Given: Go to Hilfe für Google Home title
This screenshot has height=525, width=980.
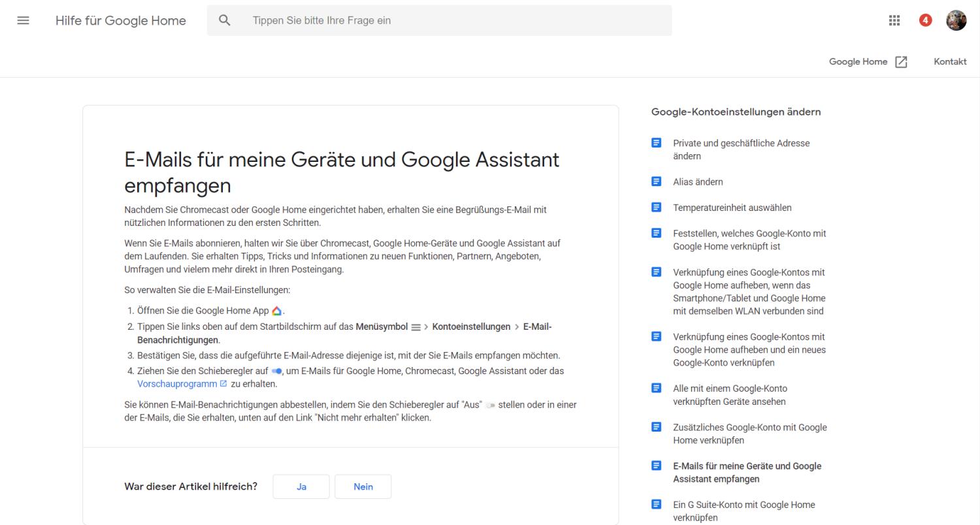Looking at the screenshot, I should coord(121,20).
